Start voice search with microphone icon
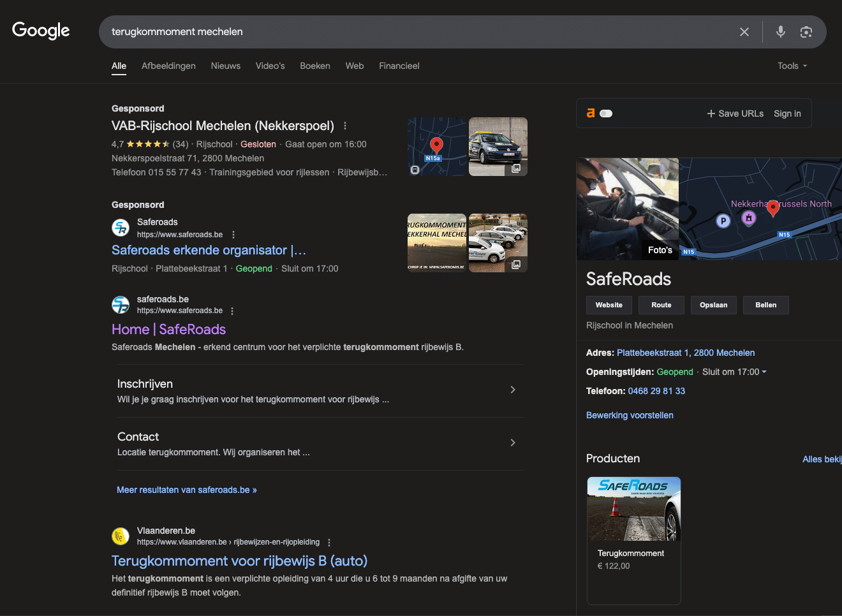This screenshot has width=842, height=616. point(781,32)
